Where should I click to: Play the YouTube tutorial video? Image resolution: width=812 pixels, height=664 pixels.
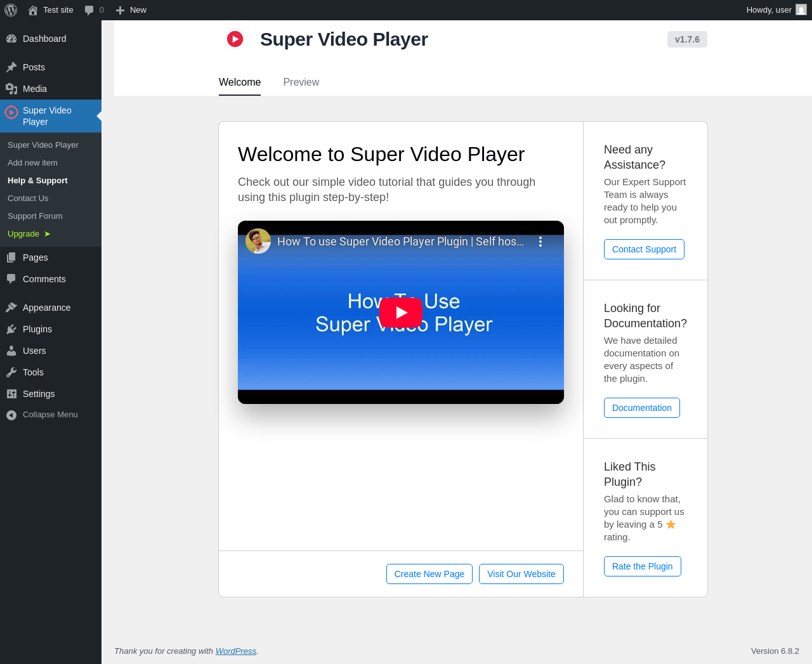coord(401,313)
